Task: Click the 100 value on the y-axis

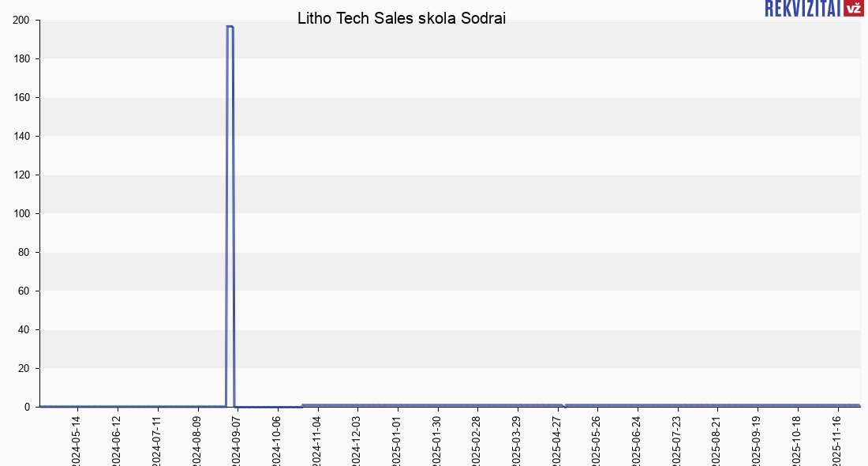Action: (21, 214)
